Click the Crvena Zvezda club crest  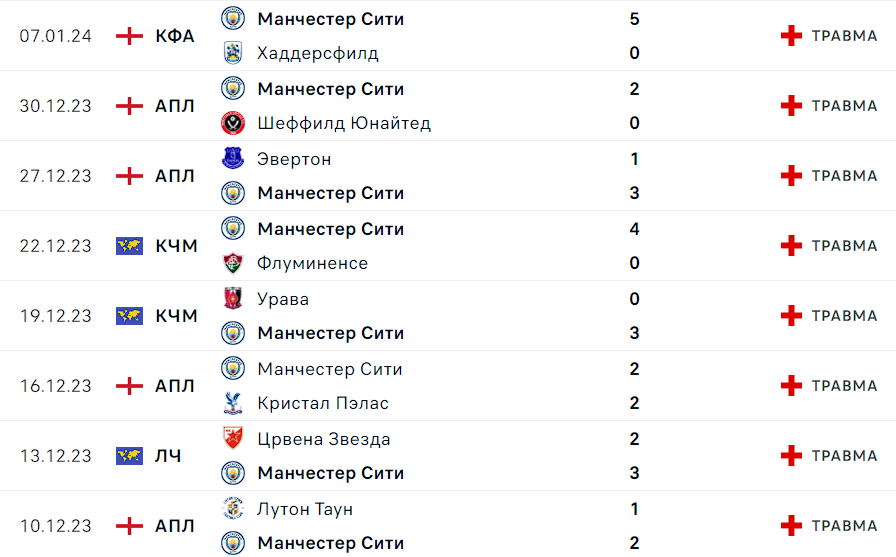point(233,438)
